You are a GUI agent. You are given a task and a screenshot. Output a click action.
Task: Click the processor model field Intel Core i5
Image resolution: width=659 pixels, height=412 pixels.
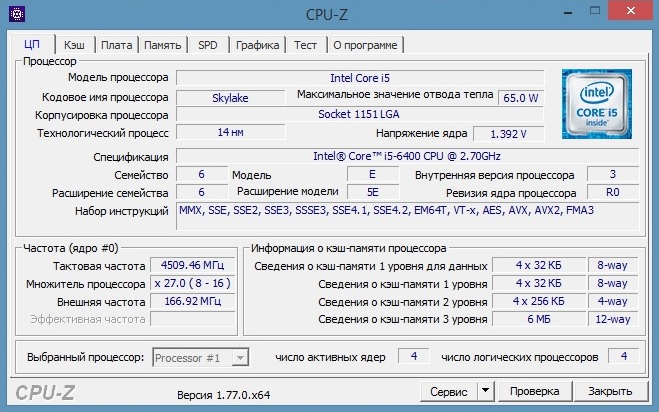click(x=360, y=78)
